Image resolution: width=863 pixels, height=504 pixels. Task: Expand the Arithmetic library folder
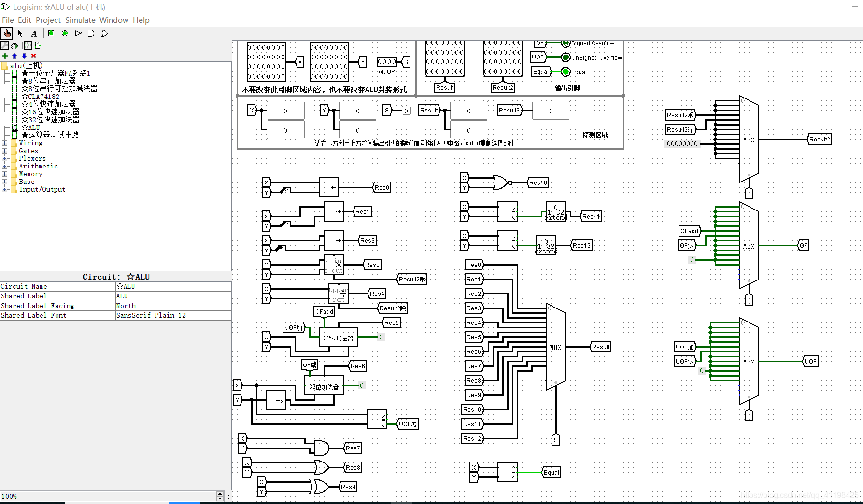pyautogui.click(x=4, y=166)
